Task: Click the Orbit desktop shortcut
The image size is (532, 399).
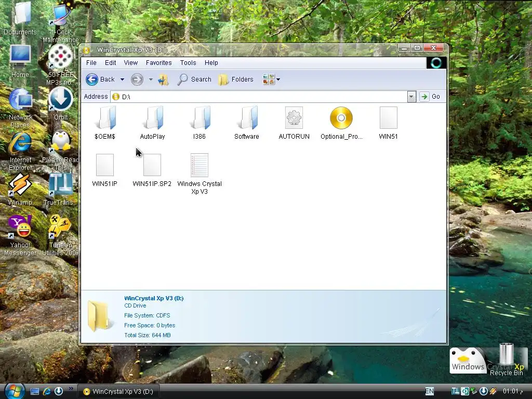Action: (61, 104)
